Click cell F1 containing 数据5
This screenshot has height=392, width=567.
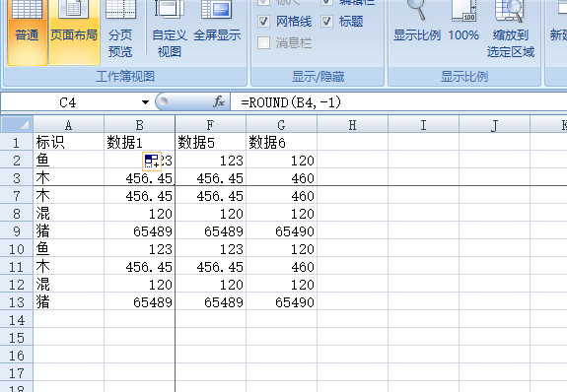point(210,142)
